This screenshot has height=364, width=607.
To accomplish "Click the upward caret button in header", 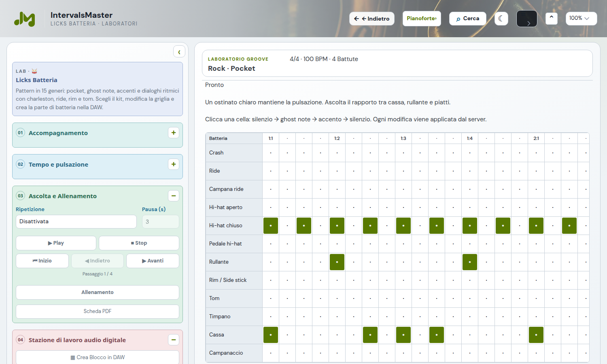I will [552, 19].
